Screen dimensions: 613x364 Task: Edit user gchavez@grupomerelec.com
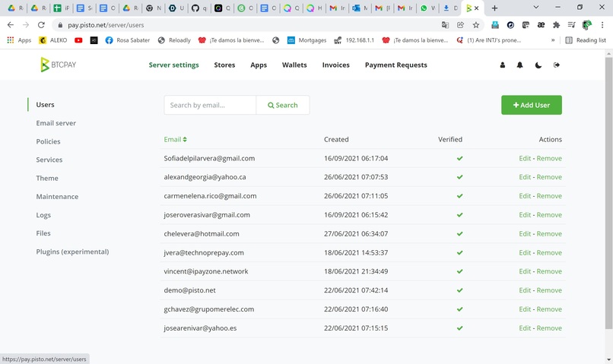tap(525, 309)
